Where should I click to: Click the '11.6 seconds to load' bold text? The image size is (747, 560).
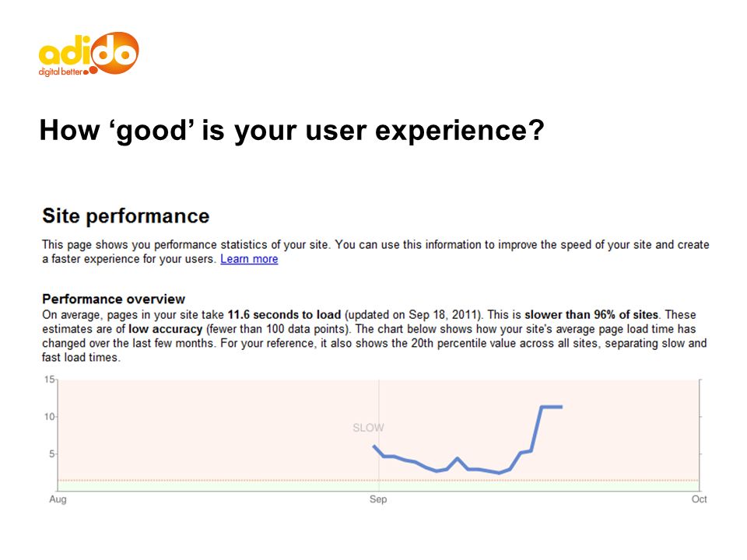(x=285, y=315)
